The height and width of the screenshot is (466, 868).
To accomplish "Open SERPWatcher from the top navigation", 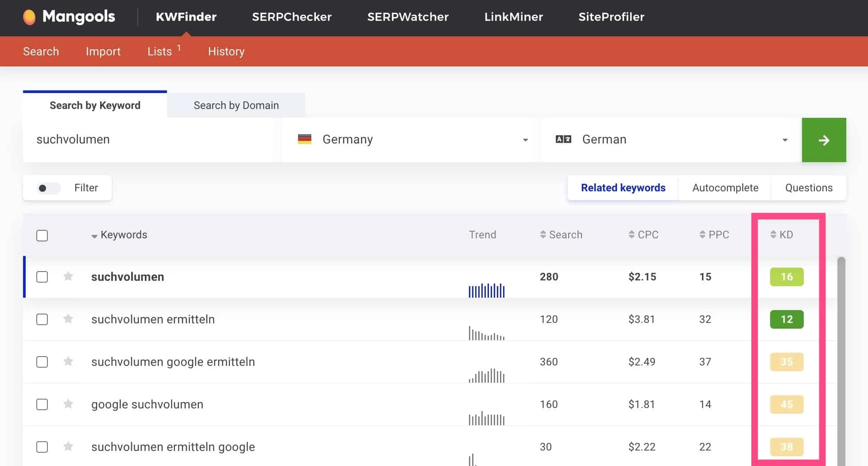I will coord(407,17).
